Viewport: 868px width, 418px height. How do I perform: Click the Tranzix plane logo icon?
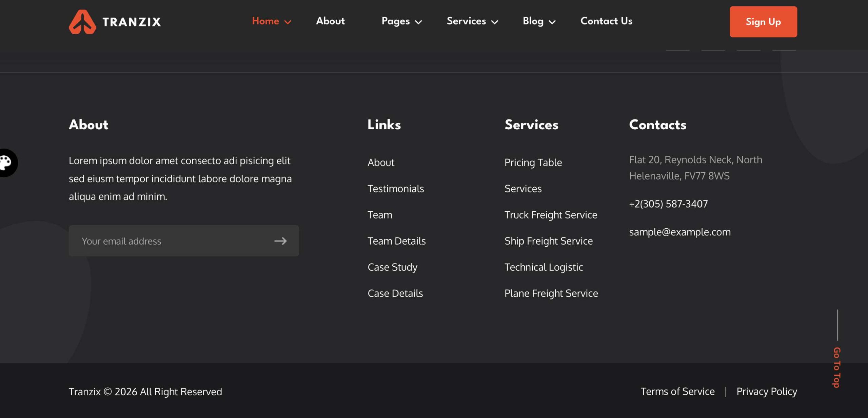click(x=82, y=22)
